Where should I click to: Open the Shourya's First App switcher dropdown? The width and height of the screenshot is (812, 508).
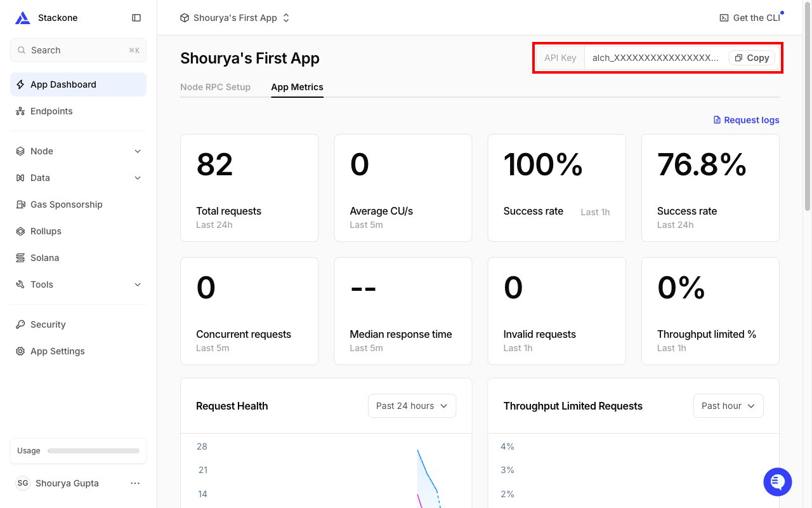tap(235, 18)
